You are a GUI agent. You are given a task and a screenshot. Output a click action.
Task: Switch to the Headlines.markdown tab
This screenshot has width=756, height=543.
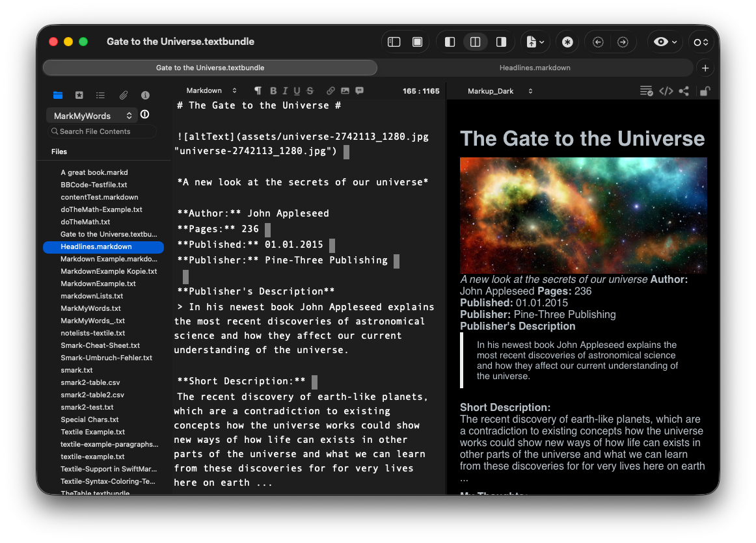tap(534, 68)
